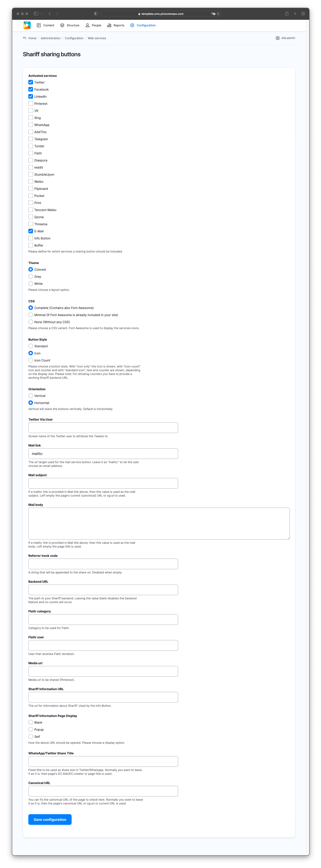Open the Structure menu
321x868 pixels.
pyautogui.click(x=70, y=25)
